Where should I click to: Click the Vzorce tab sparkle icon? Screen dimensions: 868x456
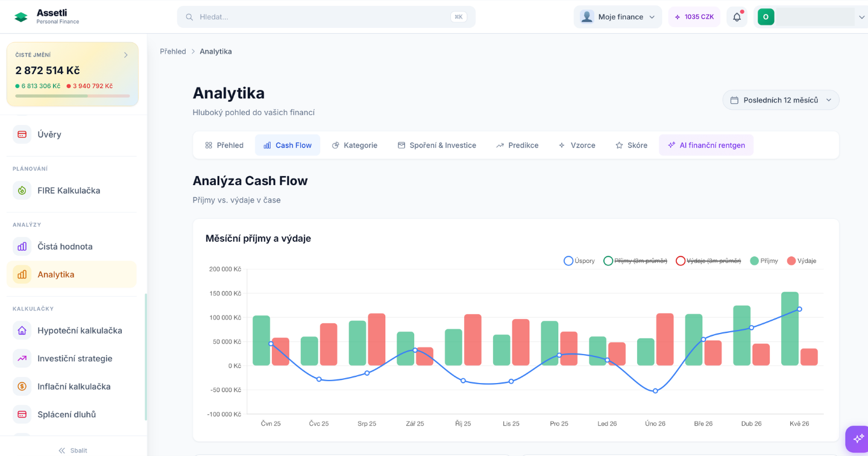(562, 145)
